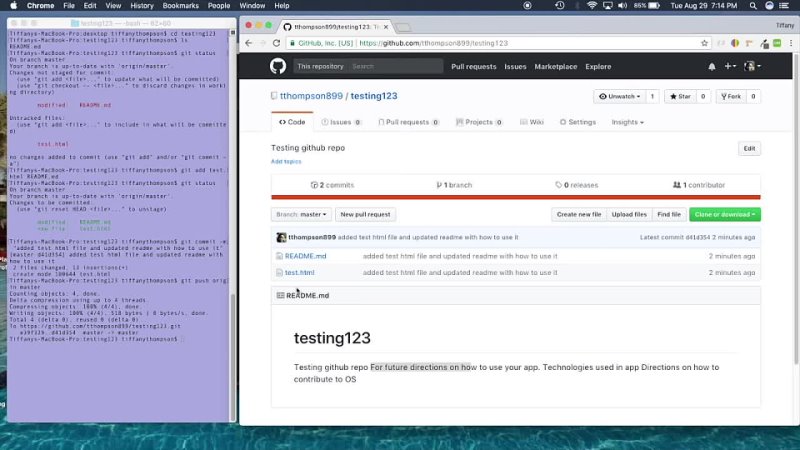The width and height of the screenshot is (800, 450).
Task: Click the Apple menu icon
Action: (14, 6)
